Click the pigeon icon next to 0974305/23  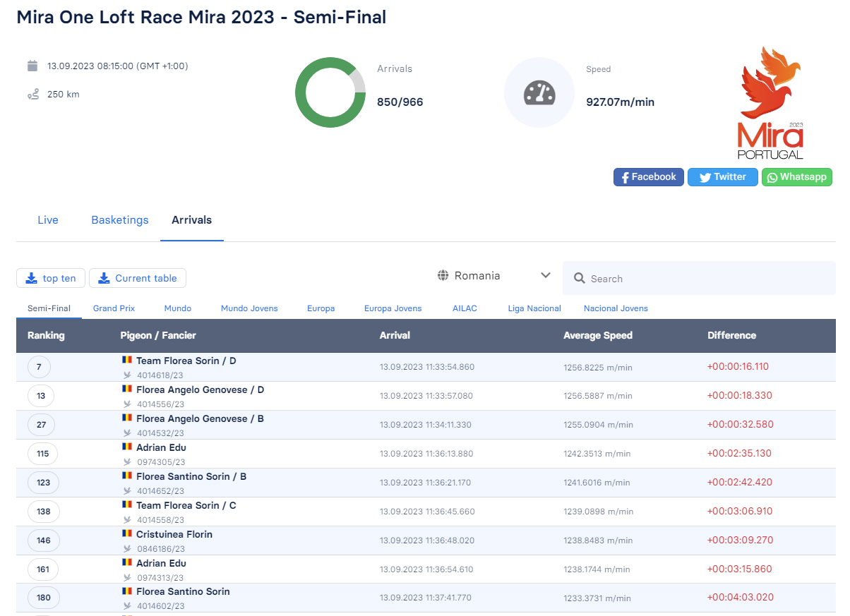(x=127, y=462)
